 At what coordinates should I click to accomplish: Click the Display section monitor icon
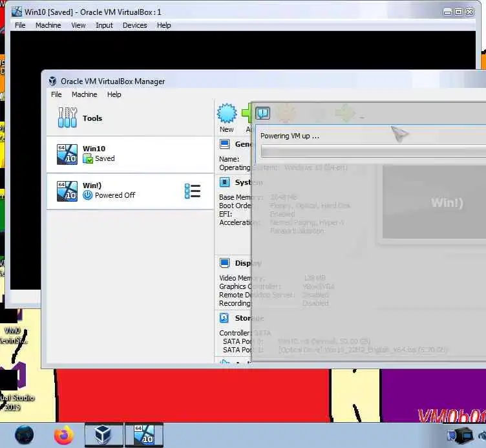tap(224, 263)
